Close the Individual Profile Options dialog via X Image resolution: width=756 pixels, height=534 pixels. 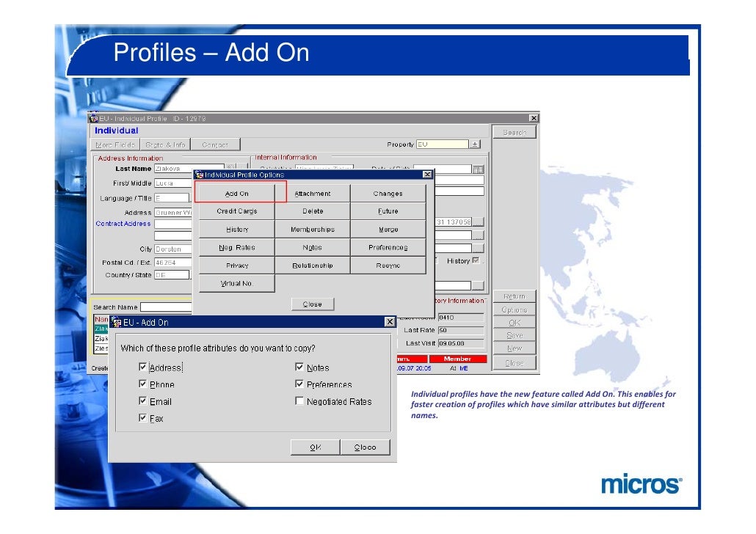[x=427, y=175]
